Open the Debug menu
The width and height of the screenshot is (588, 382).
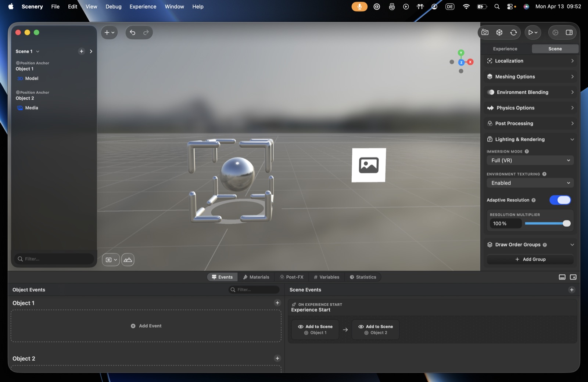(114, 7)
